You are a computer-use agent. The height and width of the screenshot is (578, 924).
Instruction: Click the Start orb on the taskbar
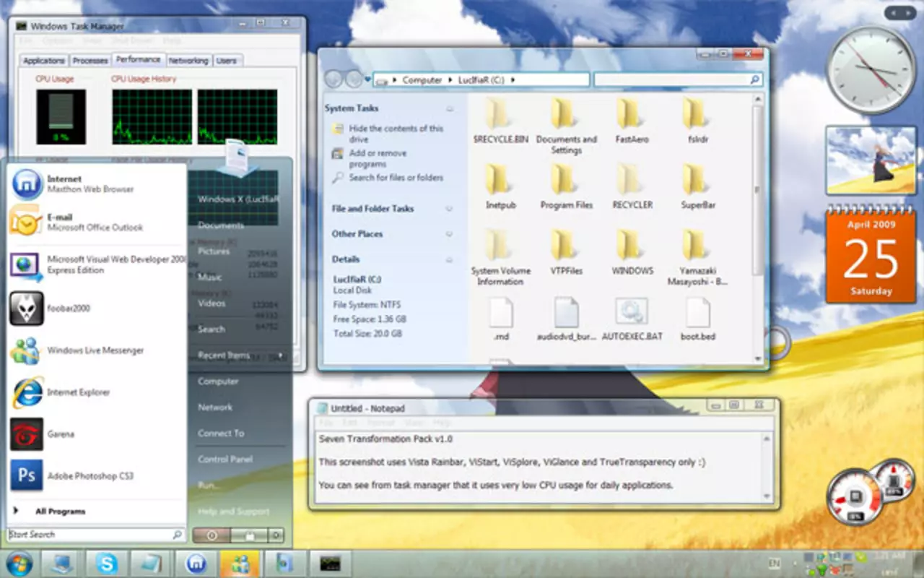(19, 563)
